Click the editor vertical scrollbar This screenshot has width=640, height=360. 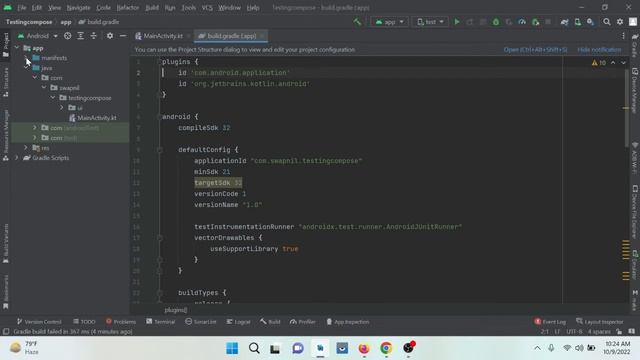click(626, 108)
